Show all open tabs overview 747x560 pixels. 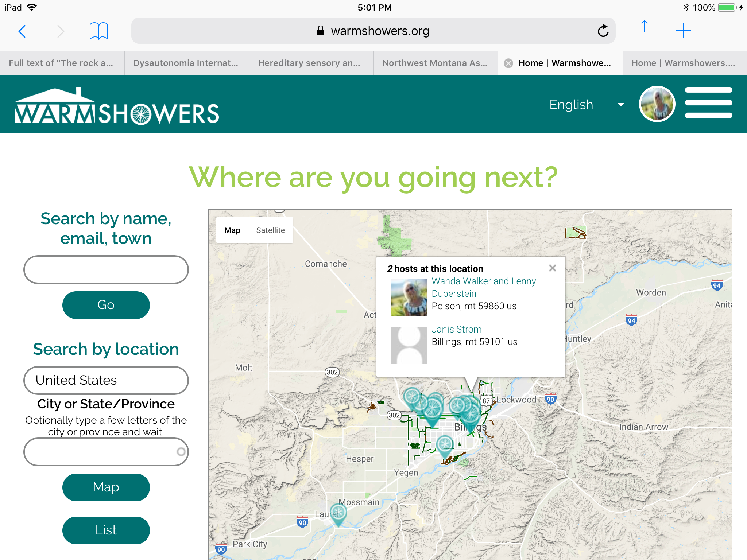point(723,30)
